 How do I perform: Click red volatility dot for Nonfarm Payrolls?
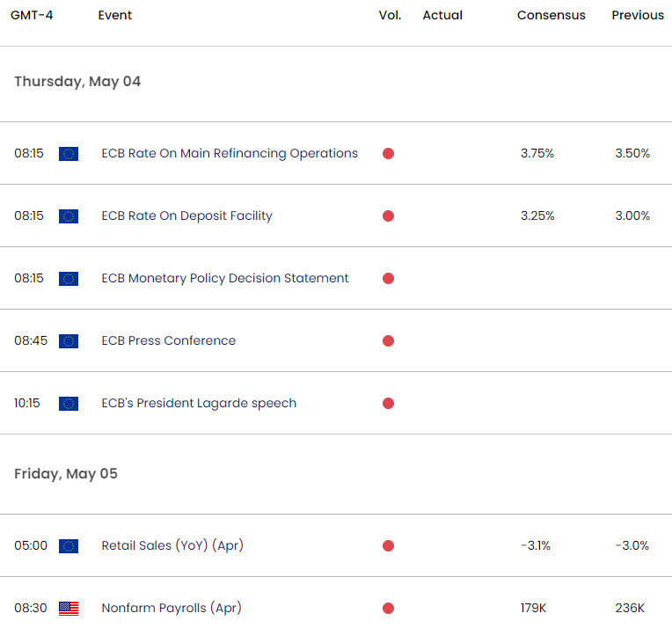coord(388,609)
